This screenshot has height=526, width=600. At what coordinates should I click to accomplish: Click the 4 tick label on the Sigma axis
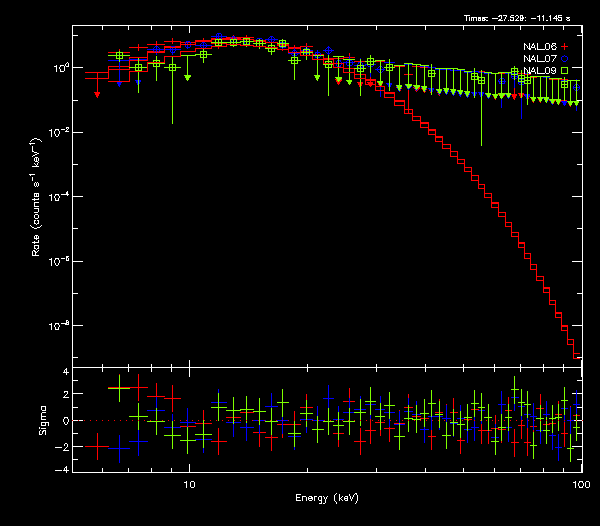[65, 372]
